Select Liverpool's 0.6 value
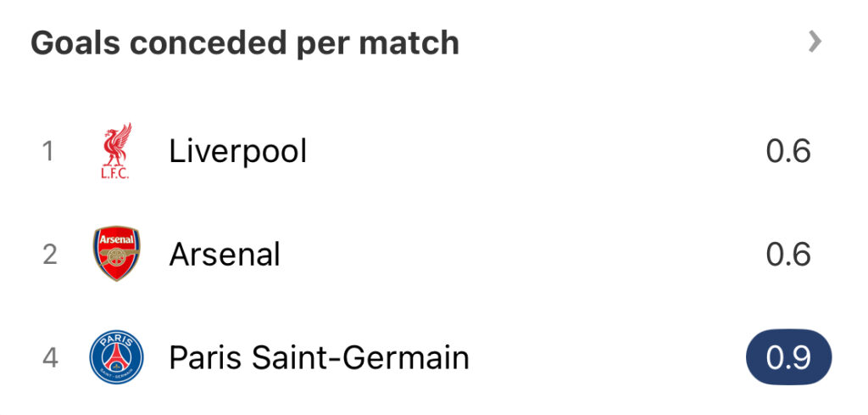868x415 pixels. [x=788, y=151]
